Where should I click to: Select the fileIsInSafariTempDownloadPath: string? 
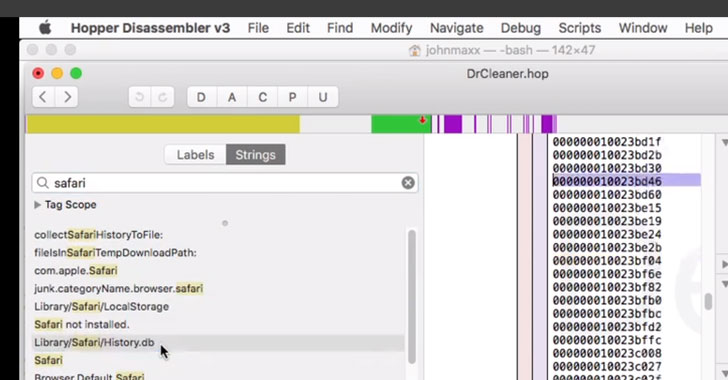[x=115, y=253]
